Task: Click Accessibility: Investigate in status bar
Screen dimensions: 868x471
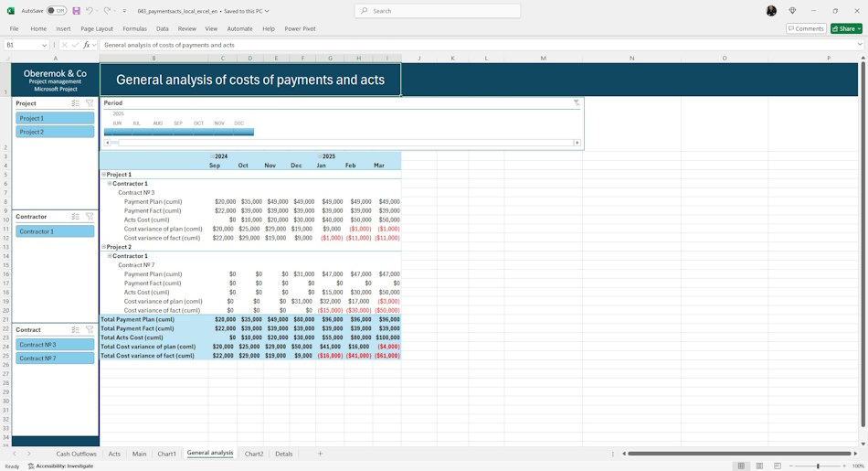Action: coord(60,466)
